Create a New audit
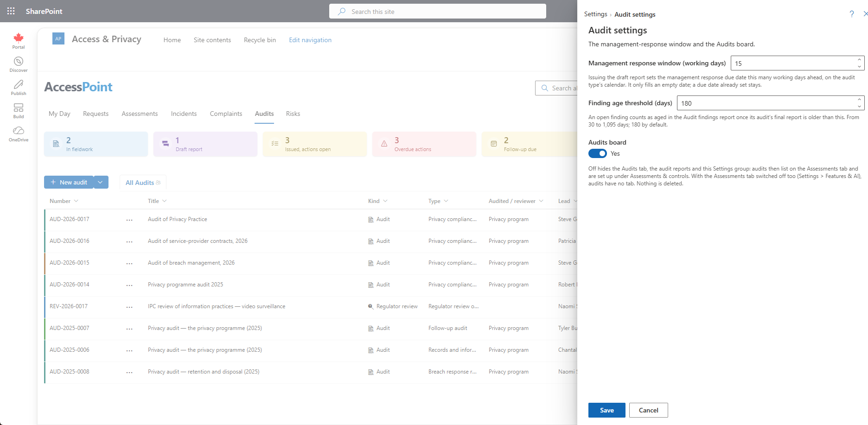Viewport: 868px width, 425px height. coord(69,182)
